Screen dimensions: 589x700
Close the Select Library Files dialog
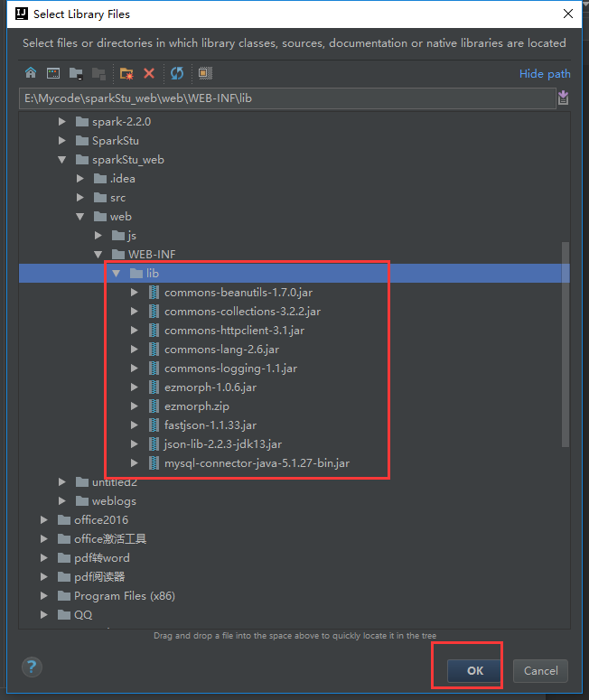point(568,14)
